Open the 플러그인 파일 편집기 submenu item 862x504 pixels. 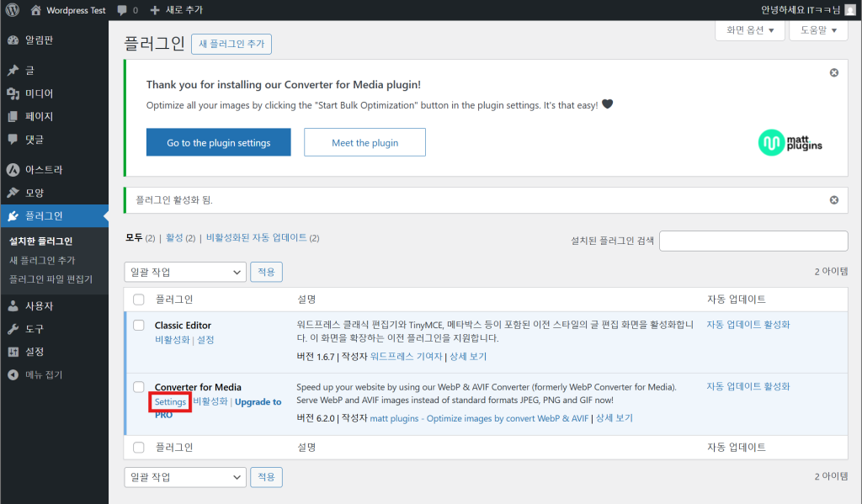pyautogui.click(x=51, y=279)
